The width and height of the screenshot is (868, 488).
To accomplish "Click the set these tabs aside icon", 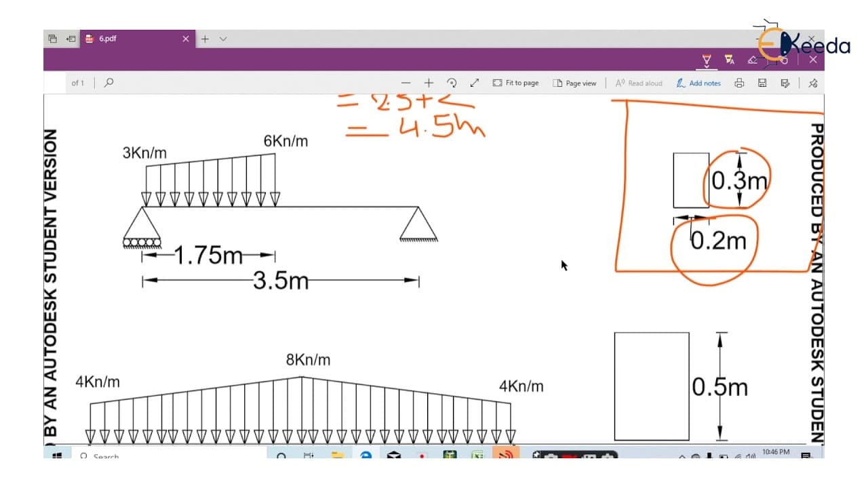I will click(70, 39).
